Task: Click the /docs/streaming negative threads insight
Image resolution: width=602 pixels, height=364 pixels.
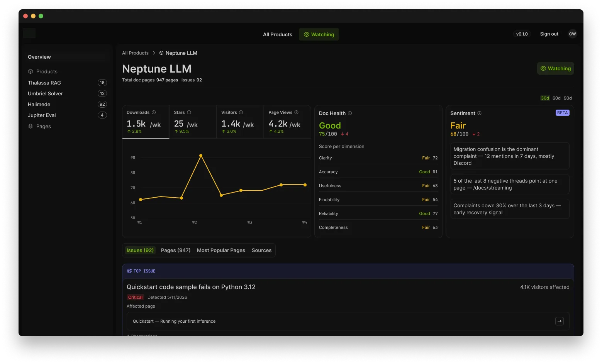Action: (510, 184)
